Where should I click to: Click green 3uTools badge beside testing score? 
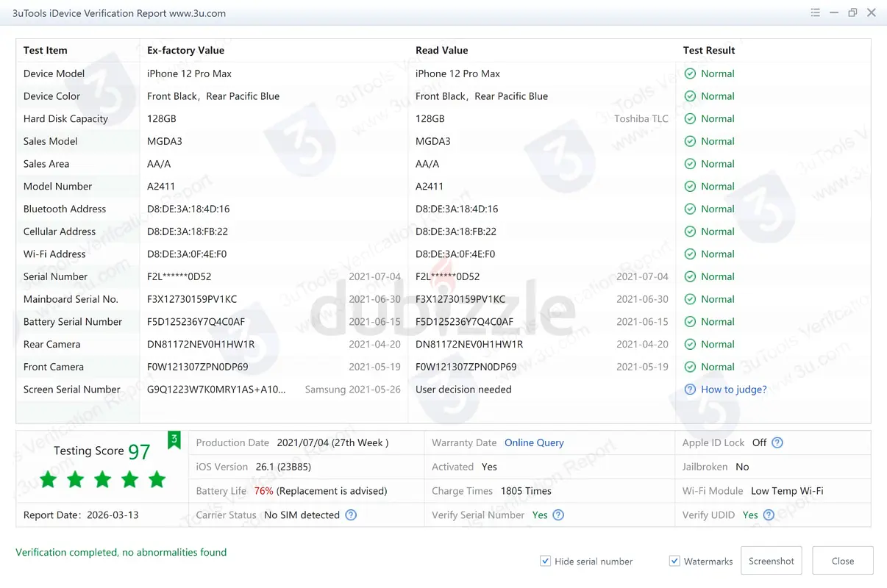tap(174, 440)
